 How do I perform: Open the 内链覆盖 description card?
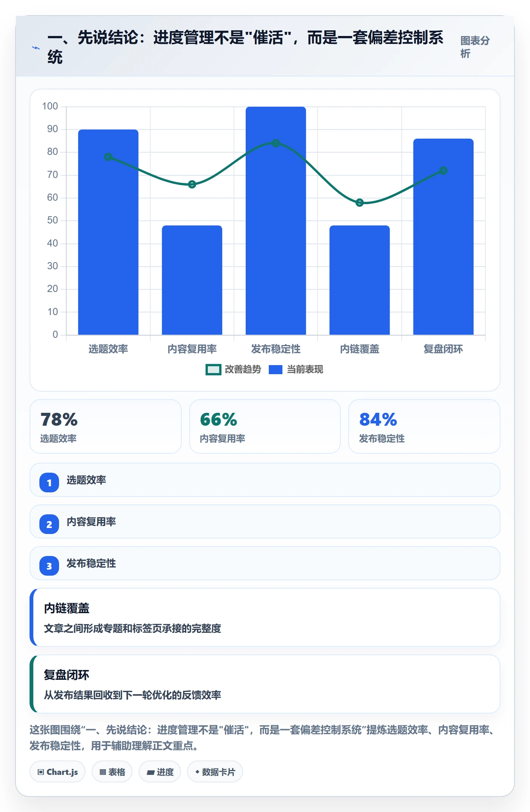[265, 617]
